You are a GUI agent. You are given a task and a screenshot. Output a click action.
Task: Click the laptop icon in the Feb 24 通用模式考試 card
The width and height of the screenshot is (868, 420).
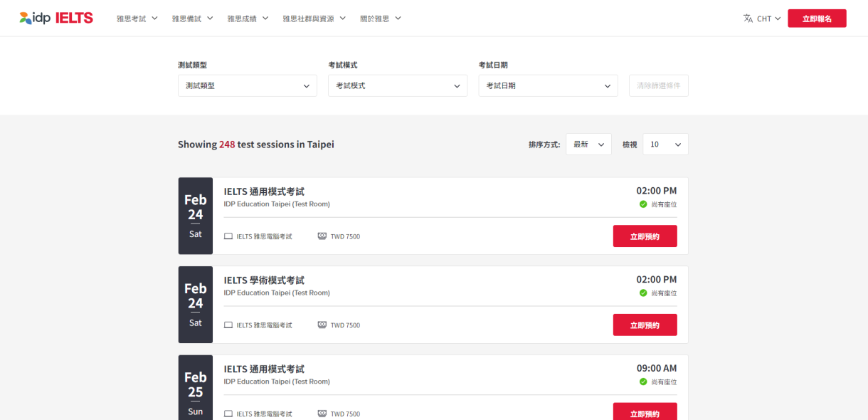pyautogui.click(x=228, y=236)
